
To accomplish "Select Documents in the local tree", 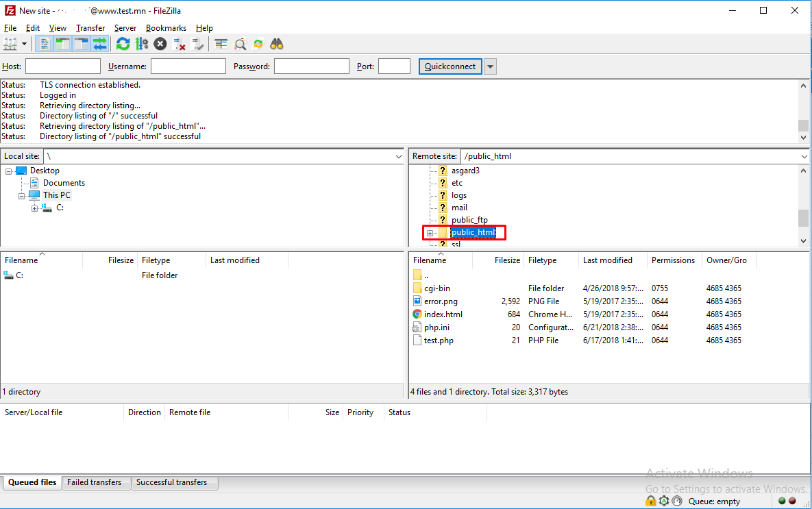I will click(x=64, y=183).
